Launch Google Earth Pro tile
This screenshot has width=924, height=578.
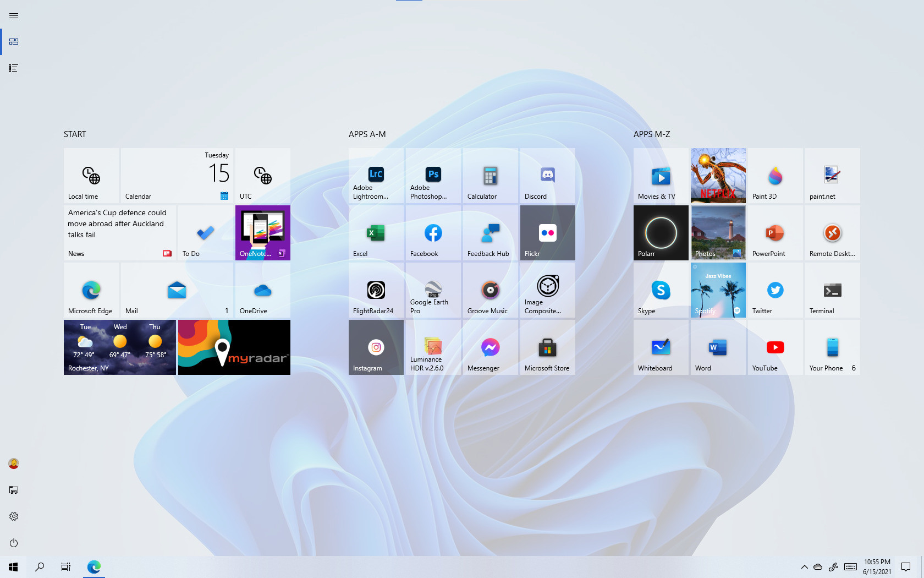point(433,290)
